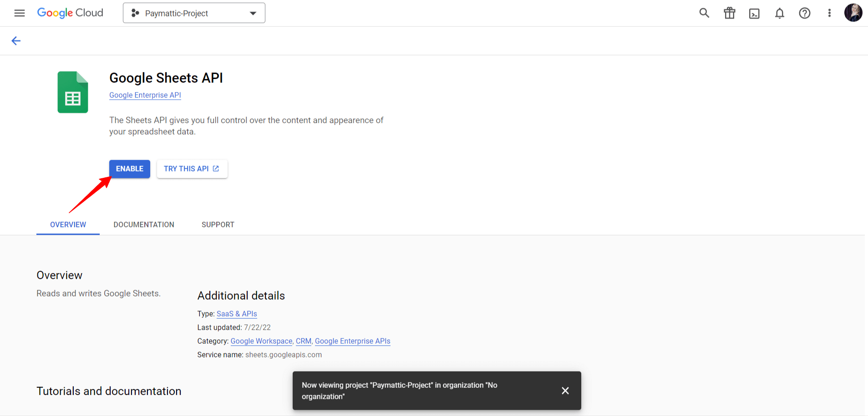Enable the Google Sheets API
This screenshot has height=416, width=868.
pos(130,169)
